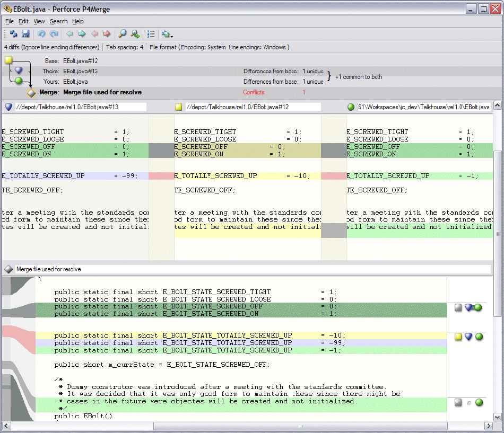
Task: Click the red Conflicts label in the header
Action: coord(254,92)
